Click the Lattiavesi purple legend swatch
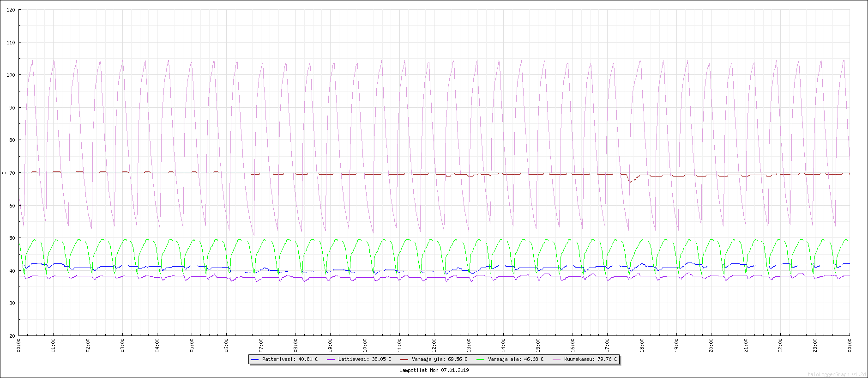Image resolution: width=868 pixels, height=378 pixels. click(x=331, y=359)
